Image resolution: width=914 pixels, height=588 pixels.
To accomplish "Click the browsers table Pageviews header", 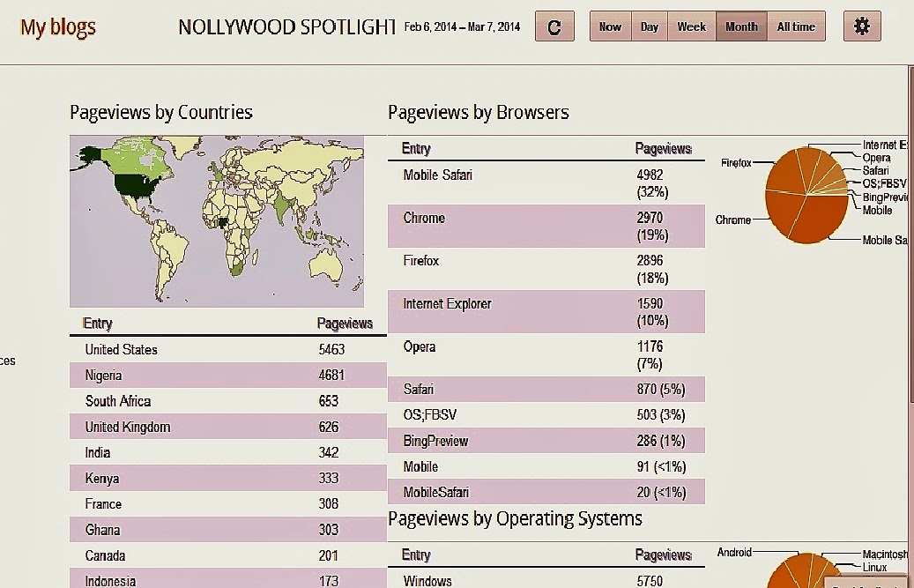I will click(663, 149).
